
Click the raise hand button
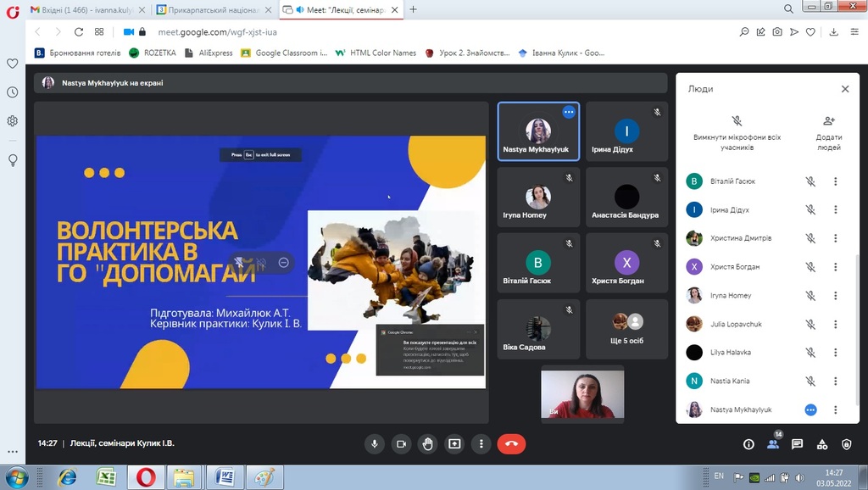coord(428,443)
